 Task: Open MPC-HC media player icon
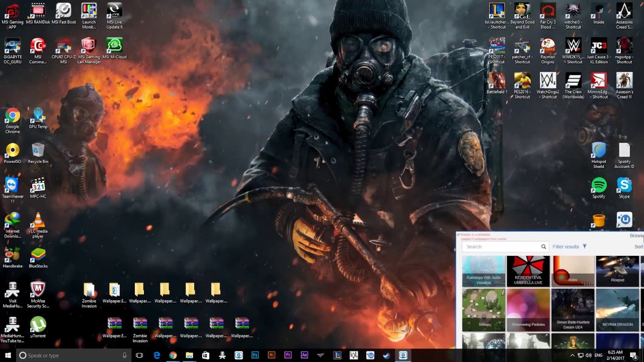point(38,188)
